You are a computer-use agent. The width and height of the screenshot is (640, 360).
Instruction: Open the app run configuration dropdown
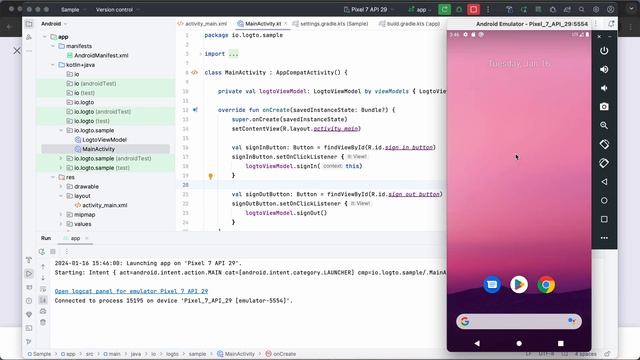click(419, 9)
